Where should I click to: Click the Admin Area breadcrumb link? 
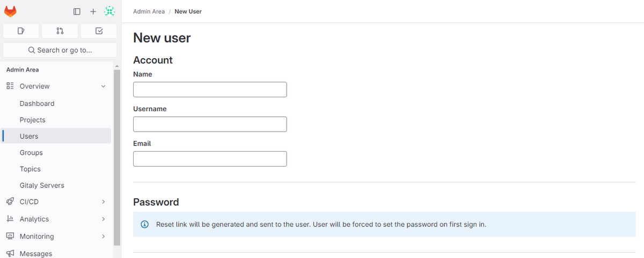click(149, 11)
